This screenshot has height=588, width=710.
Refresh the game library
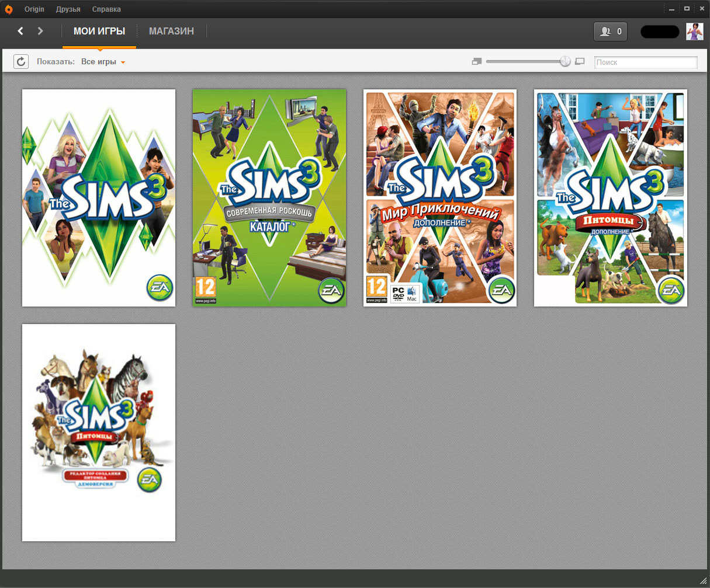tap(21, 61)
